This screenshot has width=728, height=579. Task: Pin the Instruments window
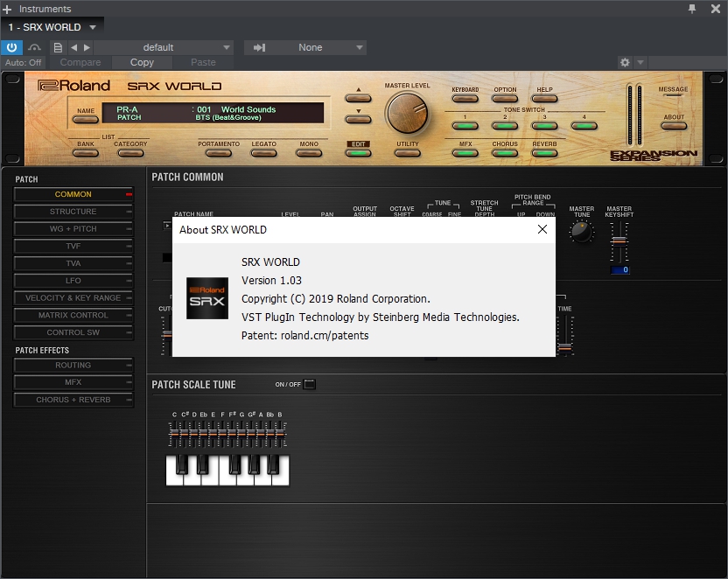(692, 9)
